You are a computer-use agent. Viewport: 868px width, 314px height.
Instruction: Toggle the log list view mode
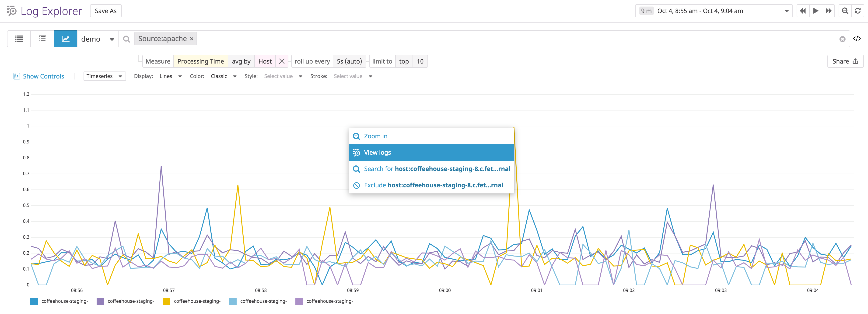pyautogui.click(x=19, y=39)
